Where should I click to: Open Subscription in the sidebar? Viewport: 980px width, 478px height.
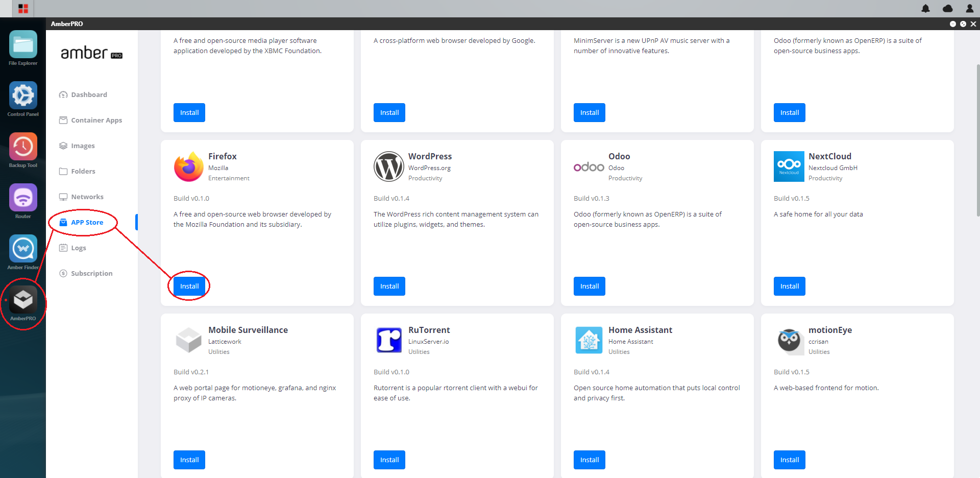point(86,273)
